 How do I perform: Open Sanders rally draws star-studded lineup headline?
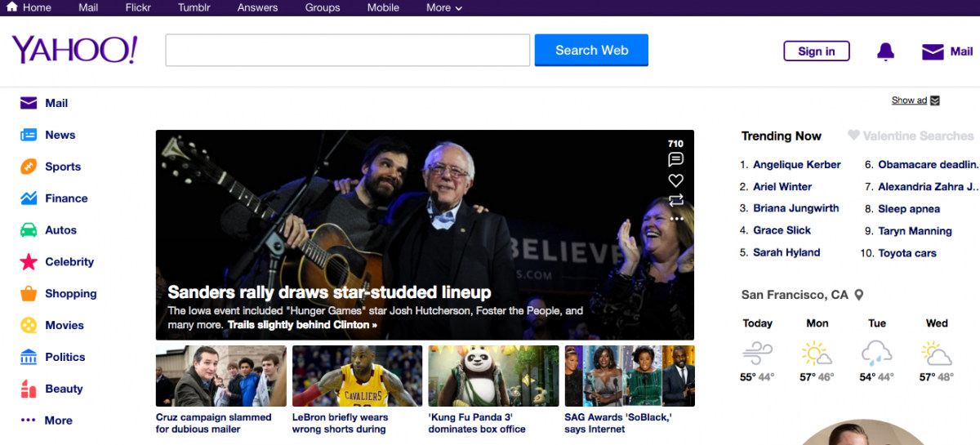click(x=329, y=292)
